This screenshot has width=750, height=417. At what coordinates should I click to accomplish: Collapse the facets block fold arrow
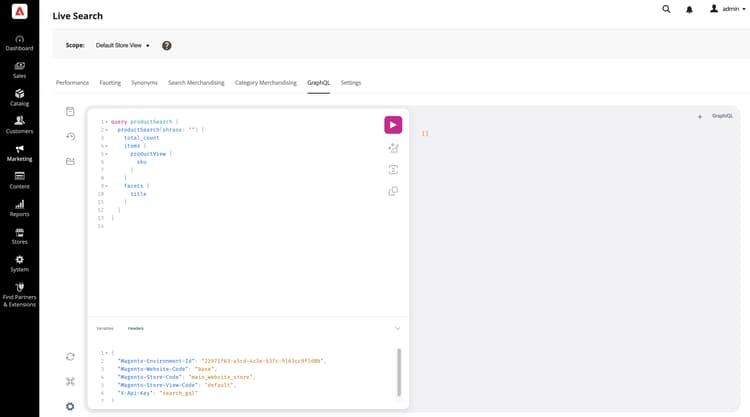tap(106, 186)
